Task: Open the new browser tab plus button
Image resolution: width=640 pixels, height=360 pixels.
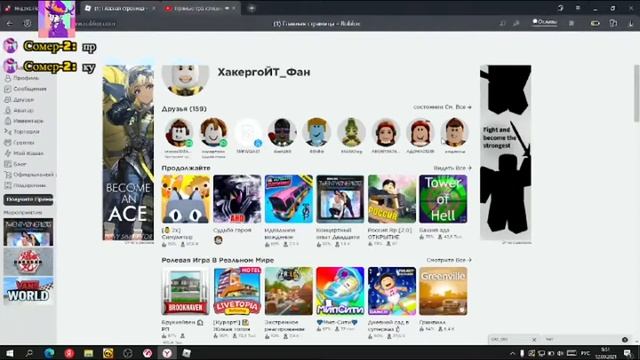Action: point(252,8)
